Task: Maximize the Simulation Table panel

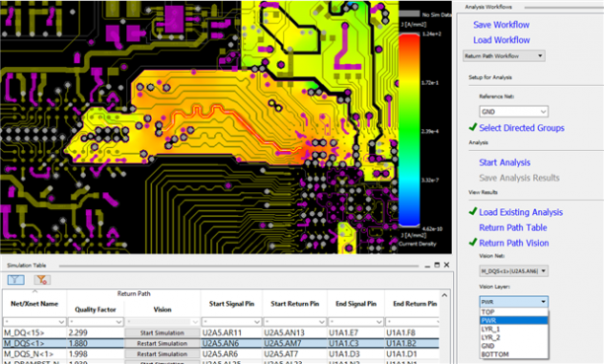Action: click(x=437, y=265)
